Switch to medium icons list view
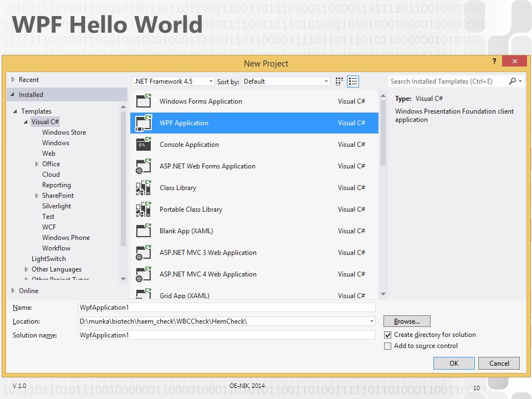This screenshot has width=532, height=399. click(x=353, y=81)
